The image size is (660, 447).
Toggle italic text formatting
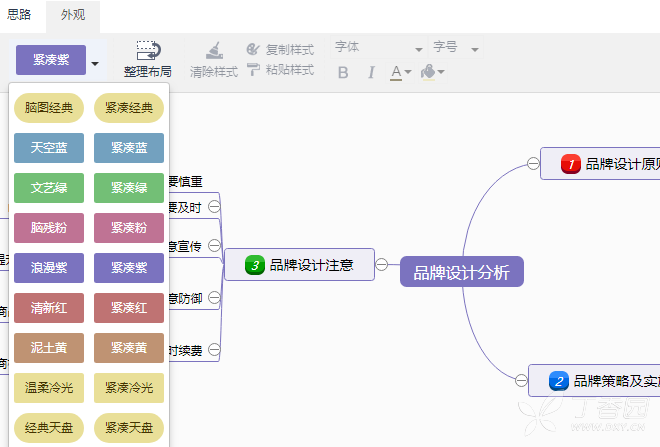371,72
